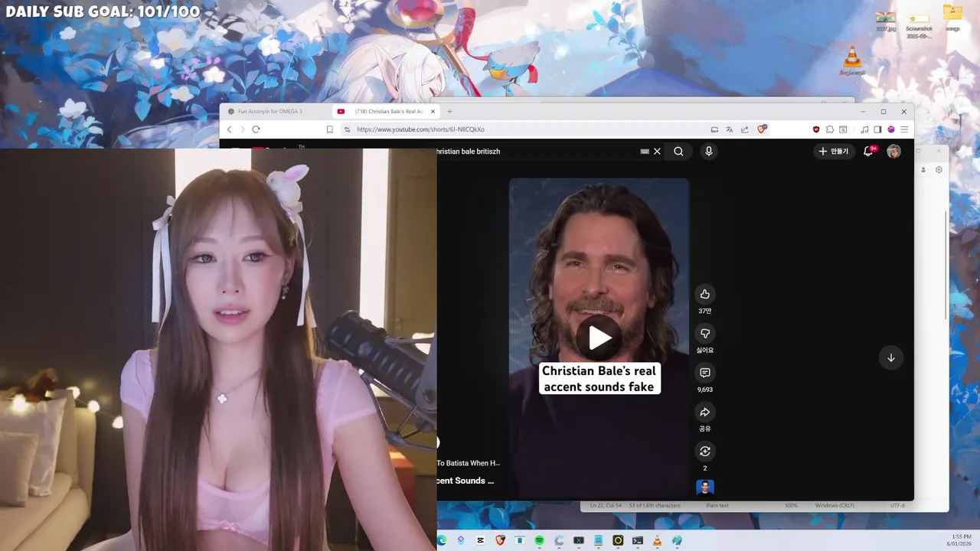Viewport: 980px width, 551px height.
Task: Open Brave Shields lion icon
Action: pyautogui.click(x=762, y=129)
